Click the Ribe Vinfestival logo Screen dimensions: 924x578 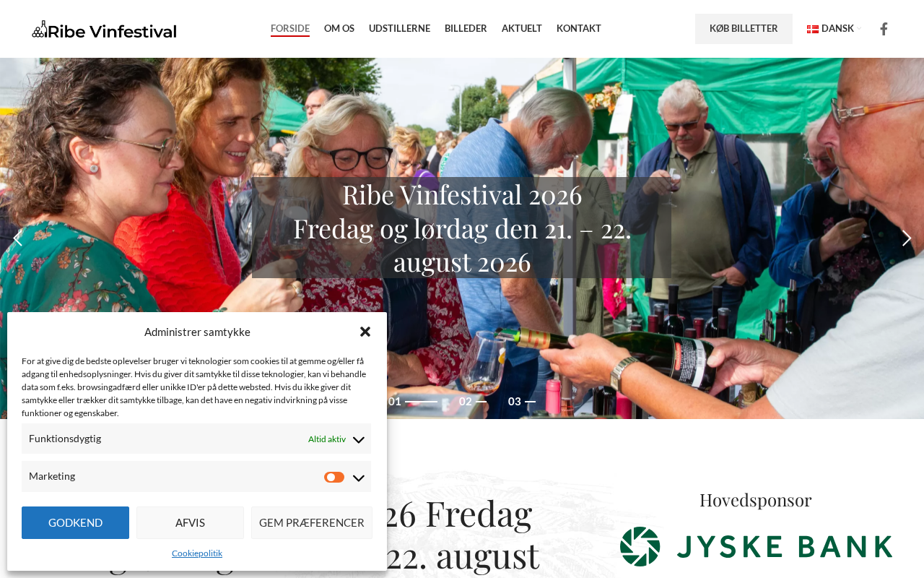[x=105, y=30]
